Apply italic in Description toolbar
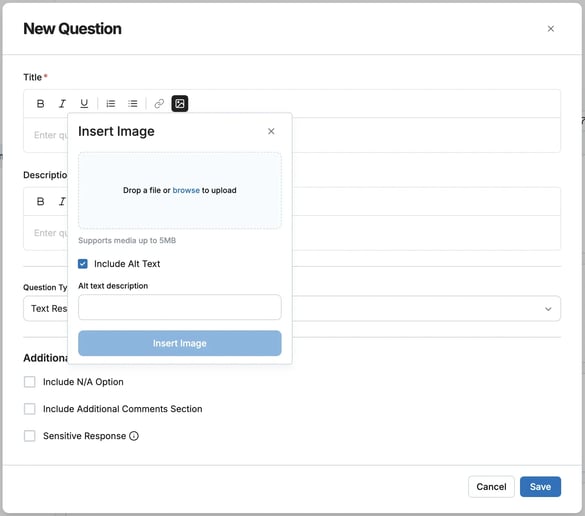Screen dimensions: 585x516 [x=62, y=201]
